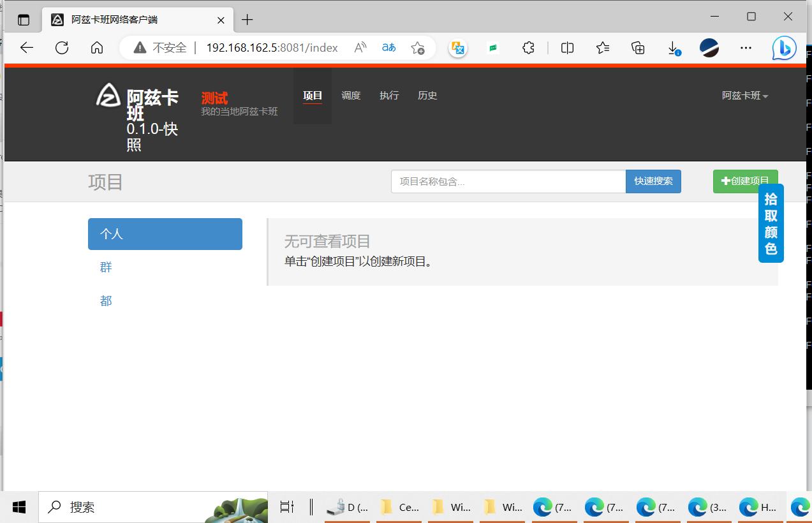Click the browser Home icon

[x=96, y=47]
